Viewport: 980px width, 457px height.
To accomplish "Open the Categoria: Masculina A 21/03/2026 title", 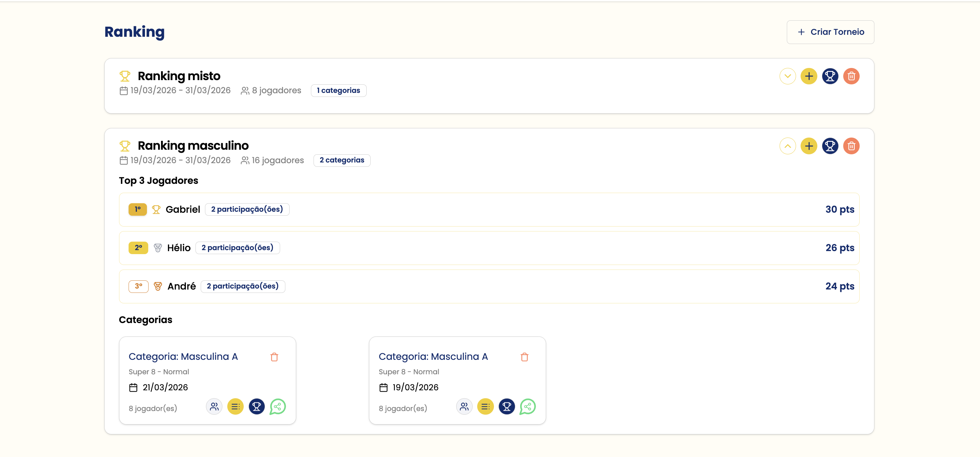I will point(183,357).
